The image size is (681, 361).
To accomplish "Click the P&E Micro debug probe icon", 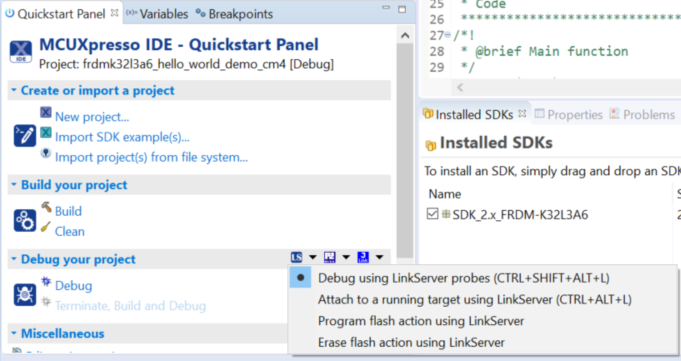I will (330, 257).
